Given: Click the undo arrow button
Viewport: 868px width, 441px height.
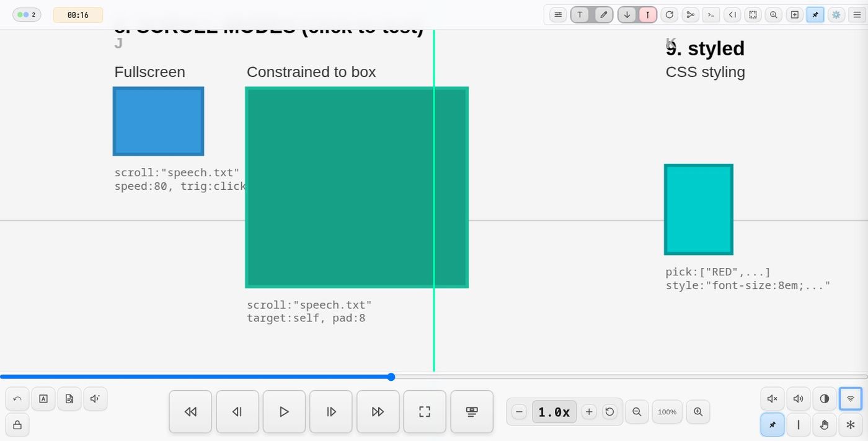Looking at the screenshot, I should coord(17,399).
